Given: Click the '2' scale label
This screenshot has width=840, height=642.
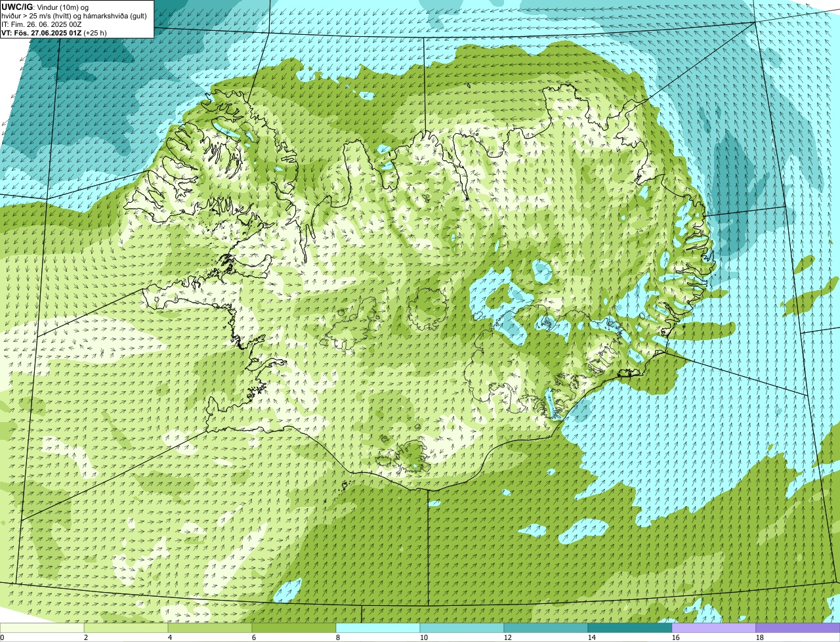Looking at the screenshot, I should 86,637.
